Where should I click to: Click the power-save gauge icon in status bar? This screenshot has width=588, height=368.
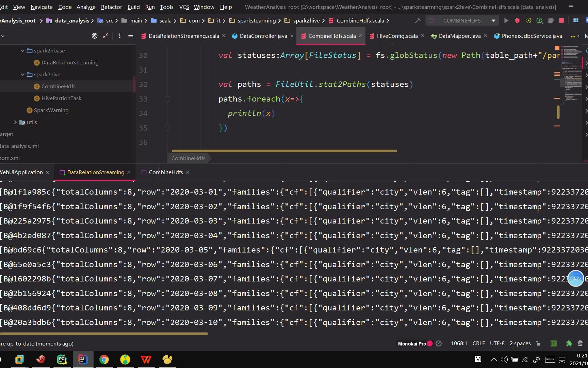[439, 343]
